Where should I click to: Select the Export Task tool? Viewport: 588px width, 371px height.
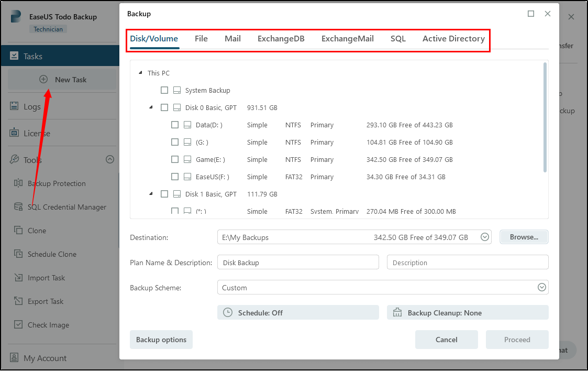(45, 301)
